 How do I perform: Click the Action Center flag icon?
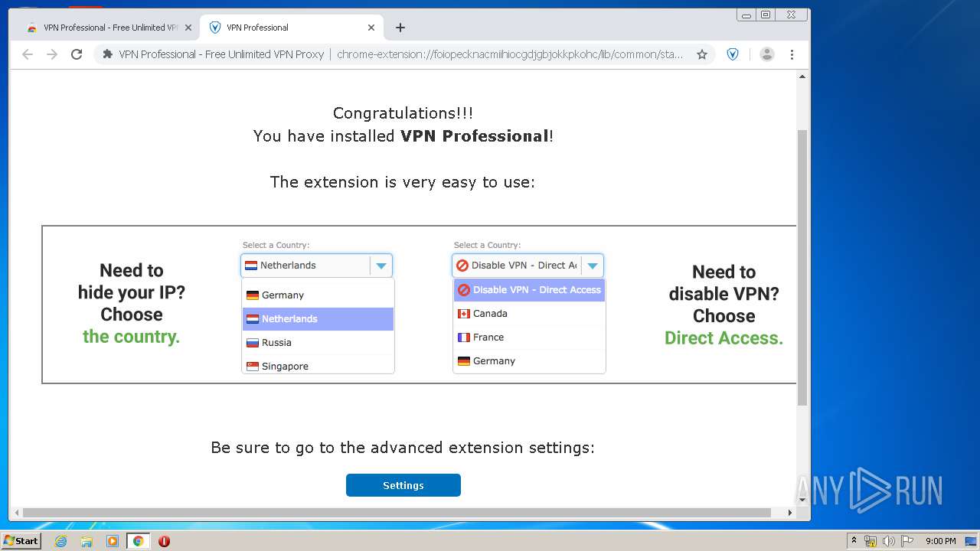pyautogui.click(x=907, y=541)
